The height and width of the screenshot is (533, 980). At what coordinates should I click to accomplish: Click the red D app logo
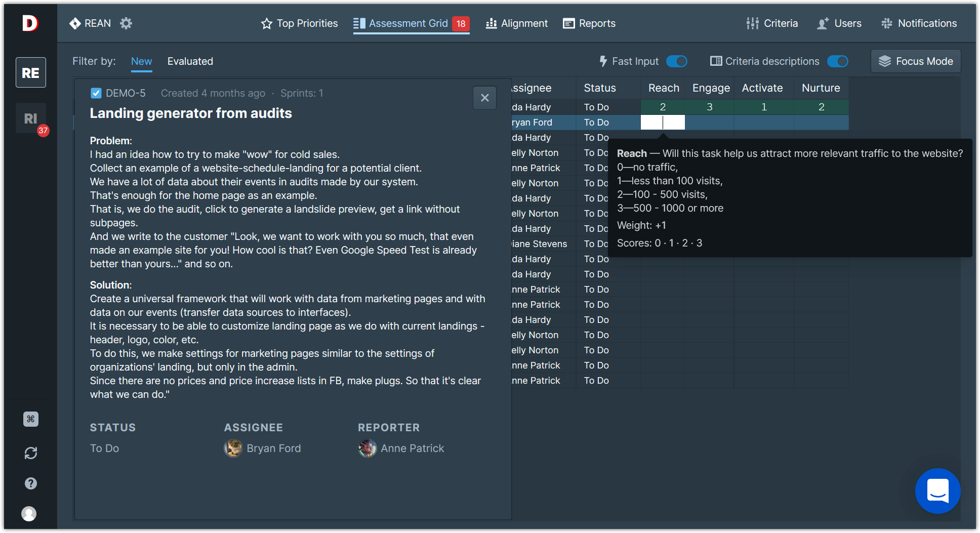point(30,23)
